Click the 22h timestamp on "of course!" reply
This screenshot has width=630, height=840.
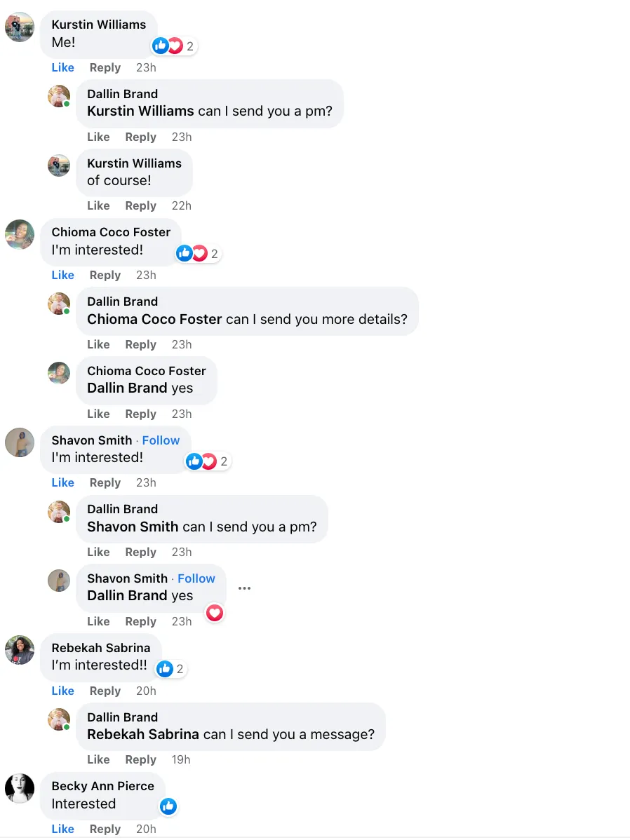pos(181,205)
